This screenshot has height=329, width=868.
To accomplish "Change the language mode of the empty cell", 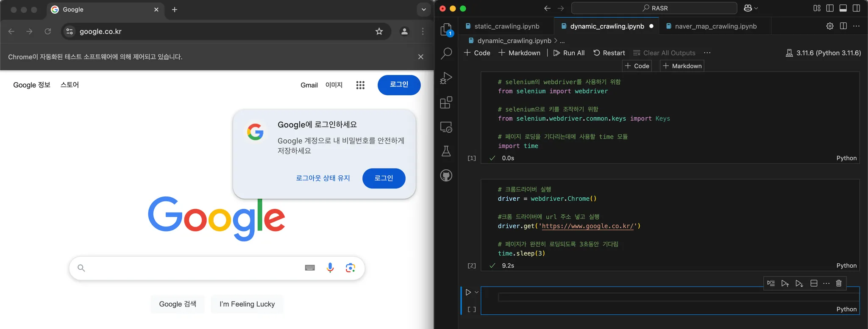I will (x=846, y=309).
